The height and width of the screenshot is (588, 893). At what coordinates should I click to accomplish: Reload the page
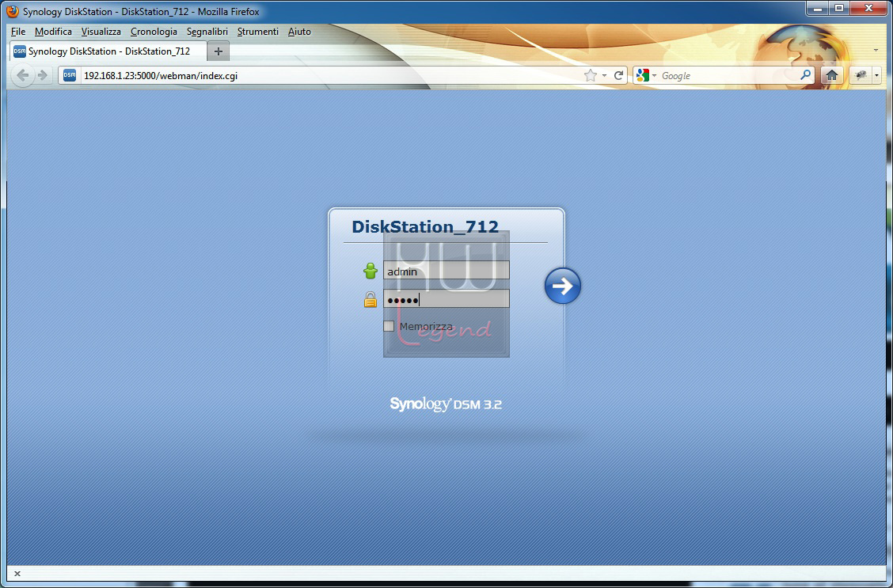(618, 75)
